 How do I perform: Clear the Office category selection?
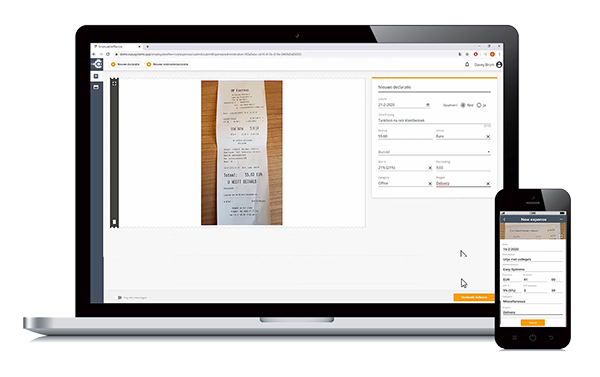click(430, 184)
